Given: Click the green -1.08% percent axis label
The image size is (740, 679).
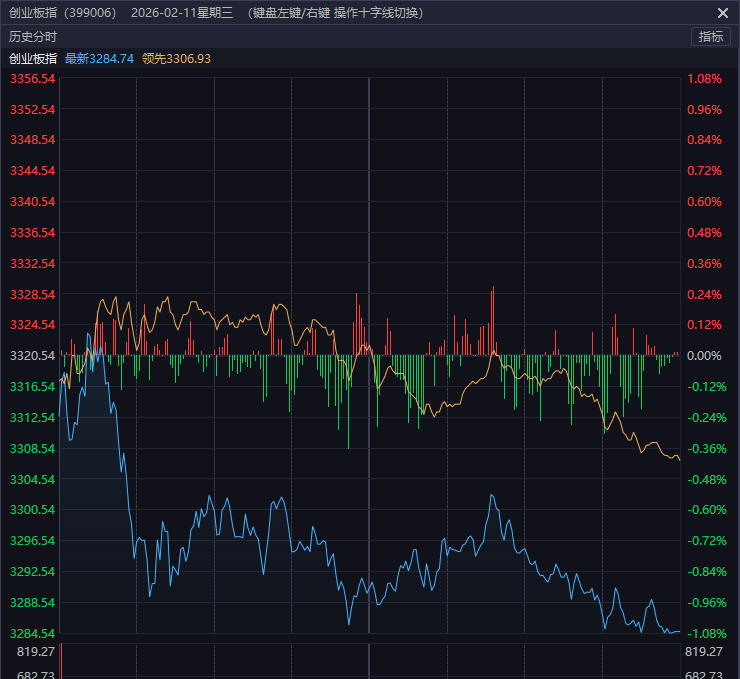Looking at the screenshot, I should (704, 634).
